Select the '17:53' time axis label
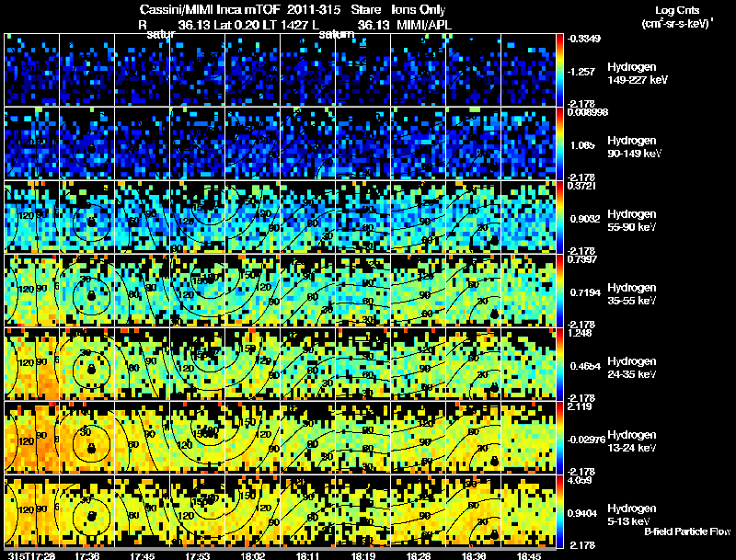The image size is (736, 560). pyautogui.click(x=197, y=555)
